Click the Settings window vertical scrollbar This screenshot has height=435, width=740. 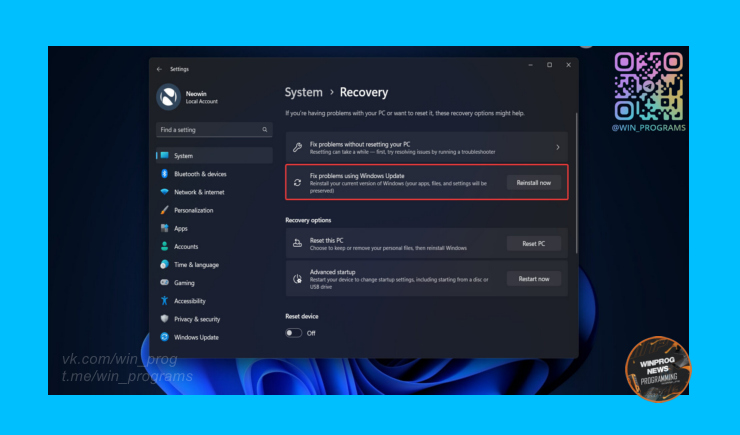[577, 184]
